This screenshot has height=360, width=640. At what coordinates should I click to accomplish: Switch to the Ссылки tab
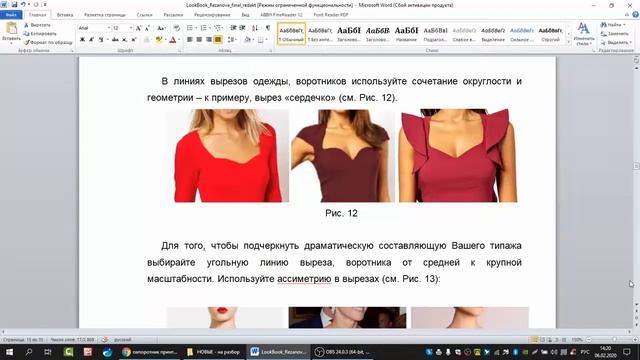[x=144, y=15]
